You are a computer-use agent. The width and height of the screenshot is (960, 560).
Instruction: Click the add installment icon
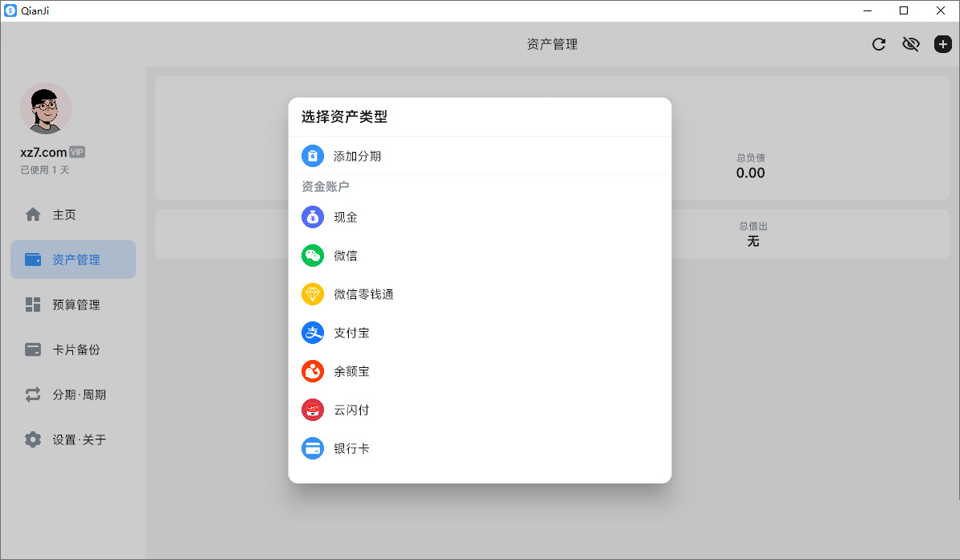(x=312, y=156)
